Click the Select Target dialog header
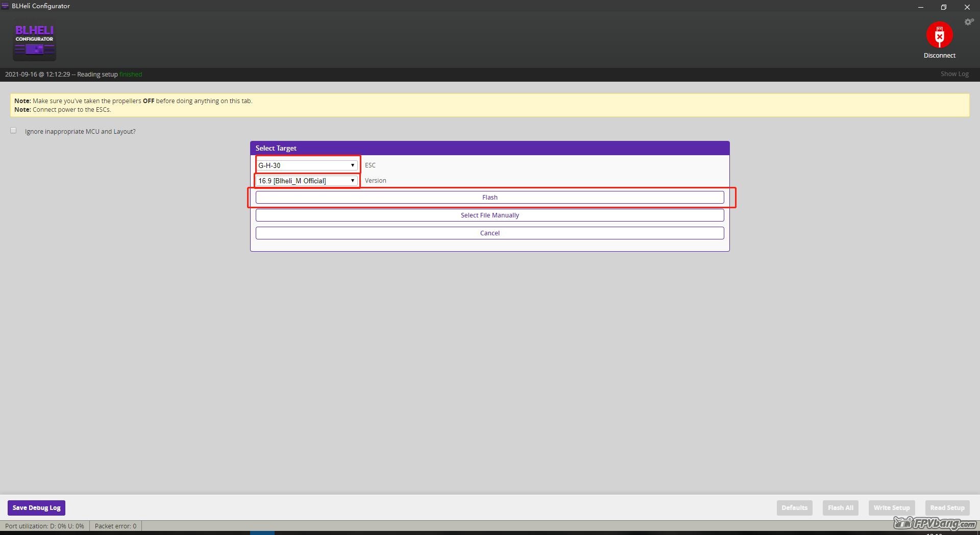Image resolution: width=980 pixels, height=535 pixels. tap(490, 148)
